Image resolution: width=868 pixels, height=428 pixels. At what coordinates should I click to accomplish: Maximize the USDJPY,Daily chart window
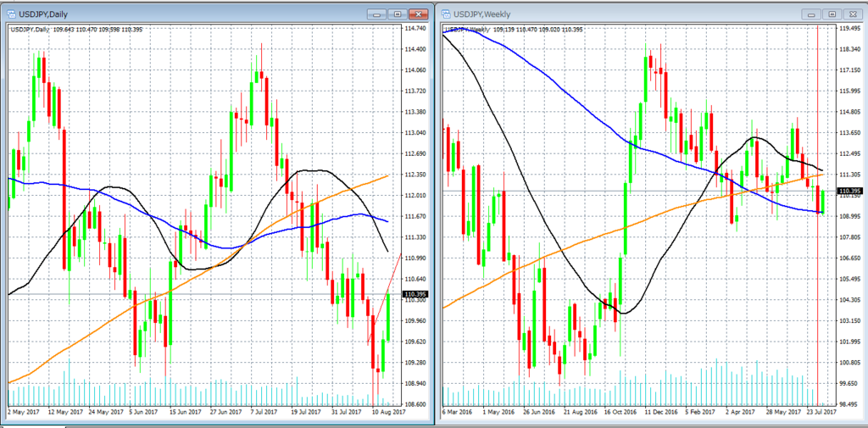[397, 14]
